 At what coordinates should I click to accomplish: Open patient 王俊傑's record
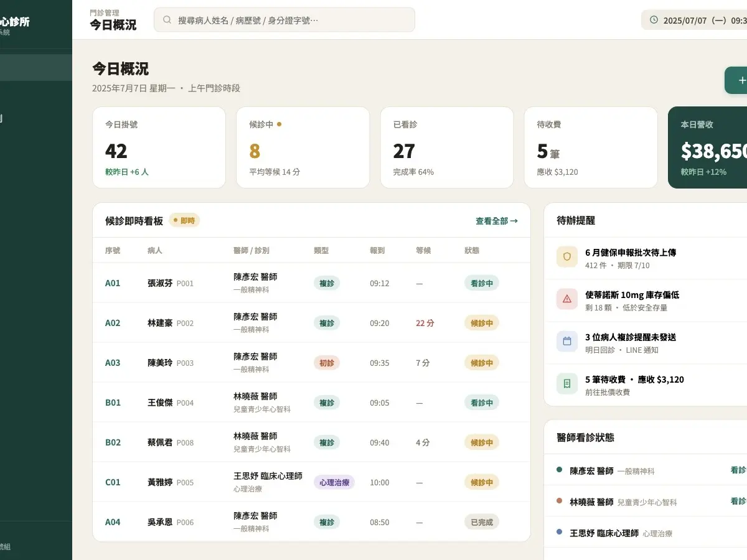coord(160,403)
